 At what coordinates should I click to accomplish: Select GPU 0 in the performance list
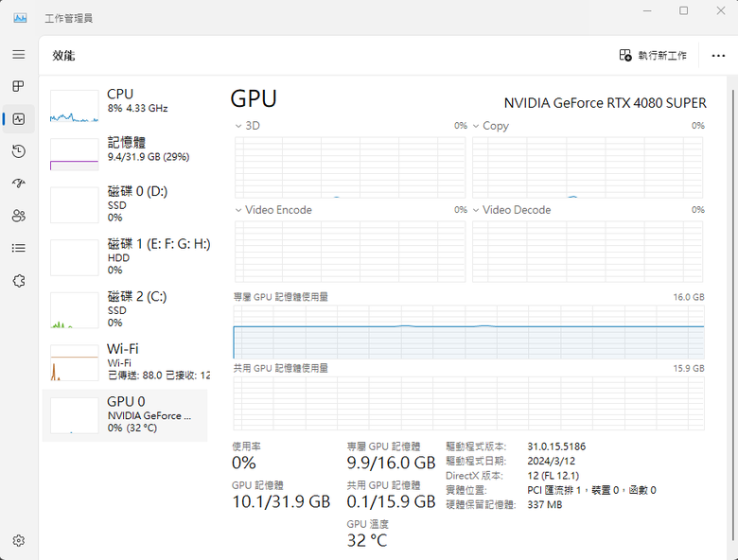125,415
